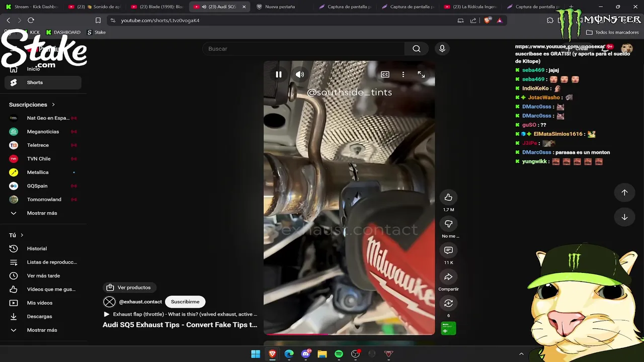The width and height of the screenshot is (644, 362).
Task: Open the @exhaust.contact channel name link
Action: tap(140, 302)
